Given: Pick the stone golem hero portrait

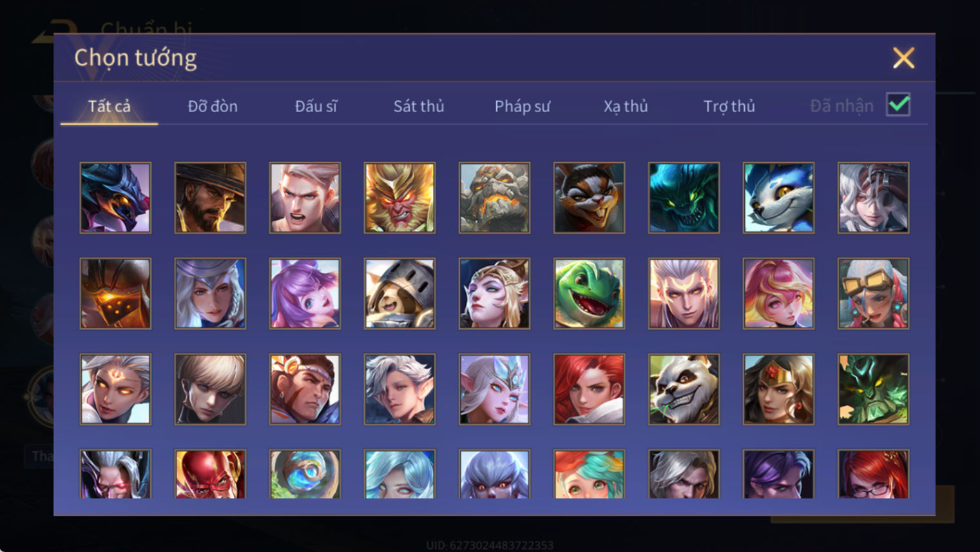Looking at the screenshot, I should tap(494, 197).
